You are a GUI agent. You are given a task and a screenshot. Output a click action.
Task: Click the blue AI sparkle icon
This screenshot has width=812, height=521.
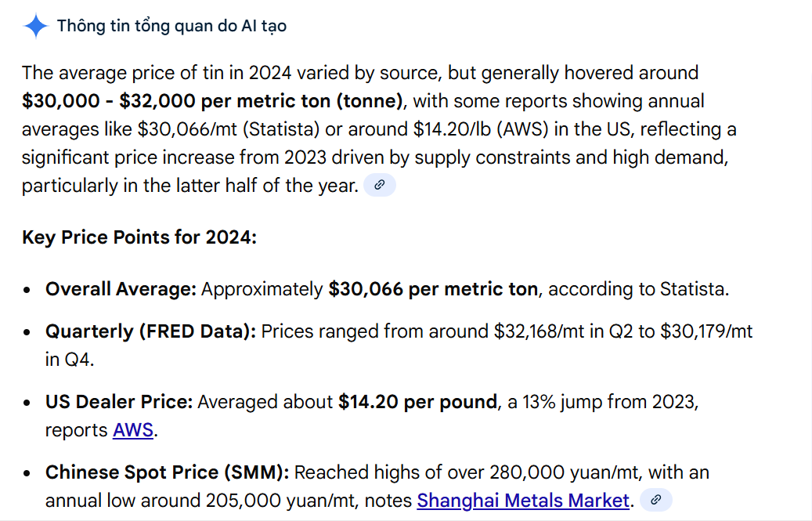pyautogui.click(x=36, y=26)
